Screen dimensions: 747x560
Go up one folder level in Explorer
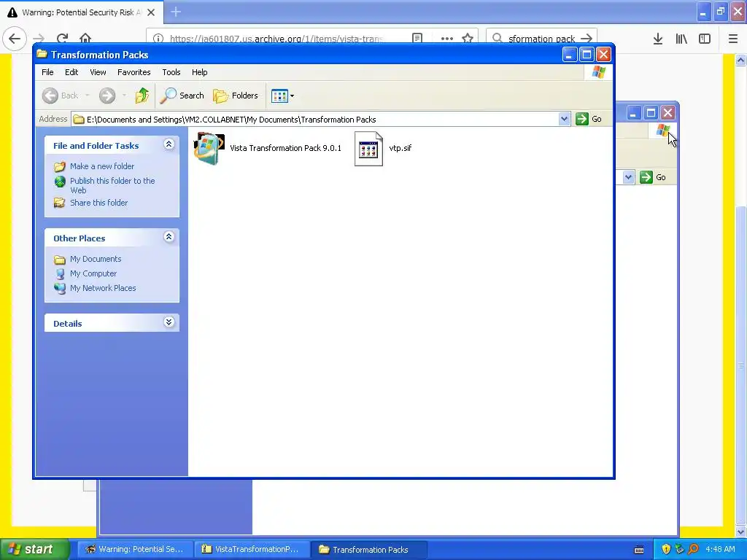tap(142, 96)
